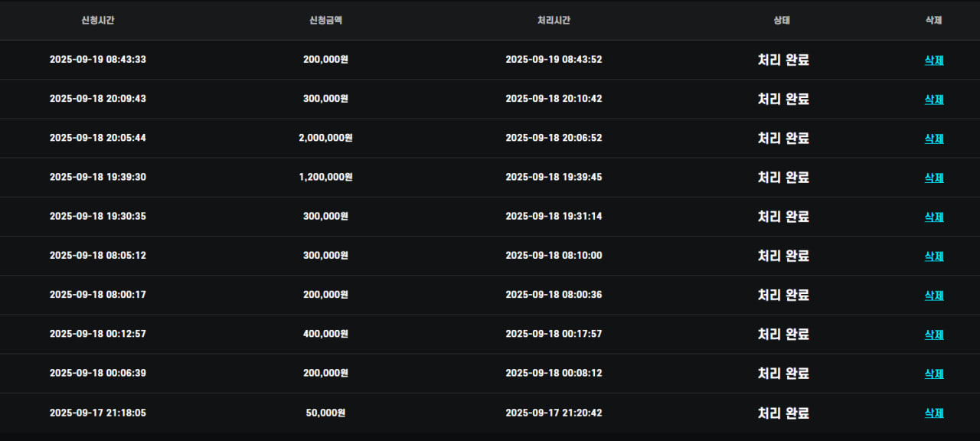The height and width of the screenshot is (441, 980).
Task: Delete the 2025-09-18 19:30:35 request
Action: [x=933, y=217]
